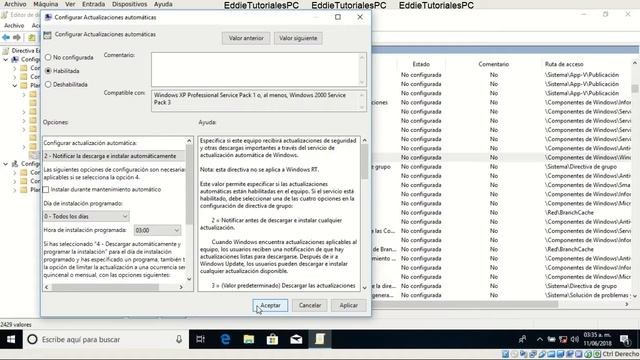This screenshot has width=640, height=360.
Task: Click the 2429 valores status bar text
Action: pyautogui.click(x=16, y=325)
